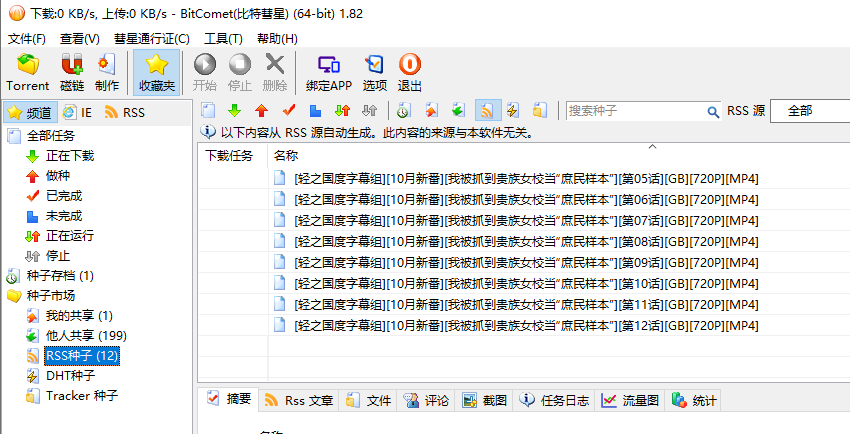The width and height of the screenshot is (850, 434).
Task: Open the 工具(T) menu
Action: tap(222, 38)
